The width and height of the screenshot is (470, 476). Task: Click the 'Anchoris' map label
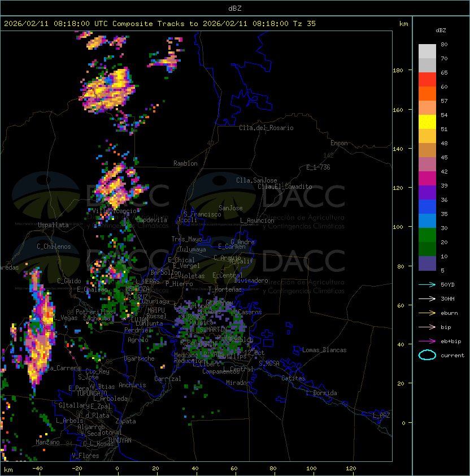pos(132,385)
